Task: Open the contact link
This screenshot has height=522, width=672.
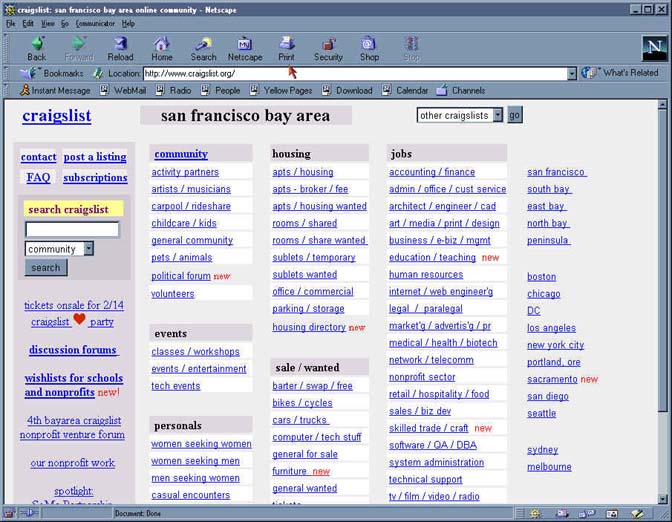Action: (39, 157)
